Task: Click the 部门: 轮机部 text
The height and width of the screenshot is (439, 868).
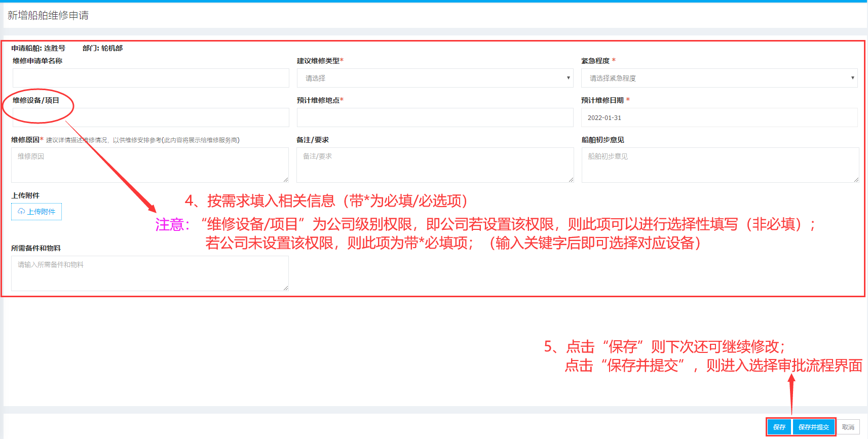Action: click(103, 48)
